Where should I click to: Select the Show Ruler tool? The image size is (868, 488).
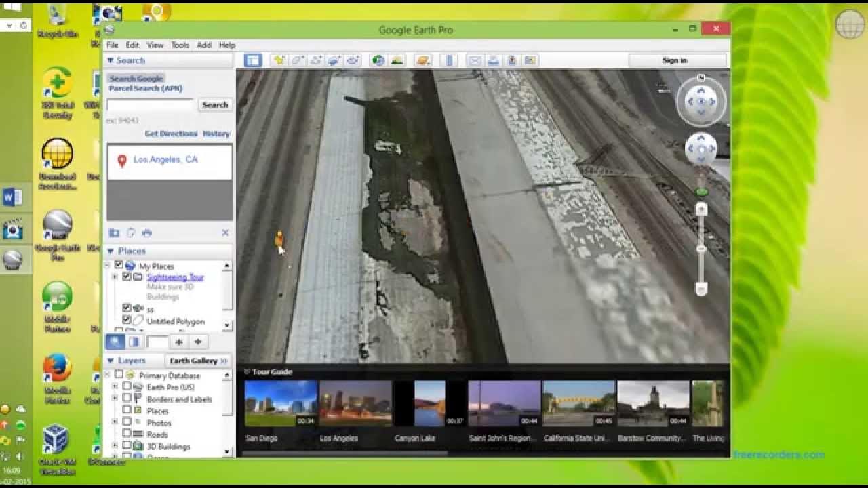coord(449,60)
